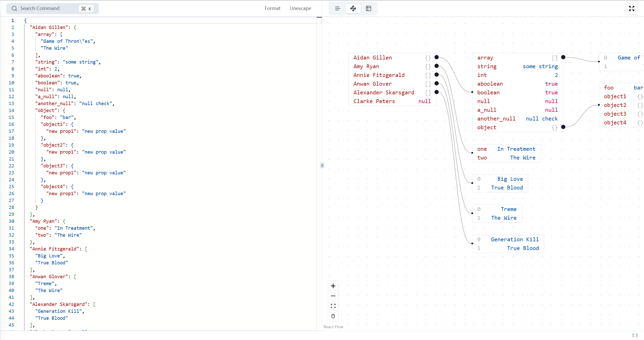Screen dimensions: 644x340
Task: Select the graph flow view icon
Action: tap(353, 8)
